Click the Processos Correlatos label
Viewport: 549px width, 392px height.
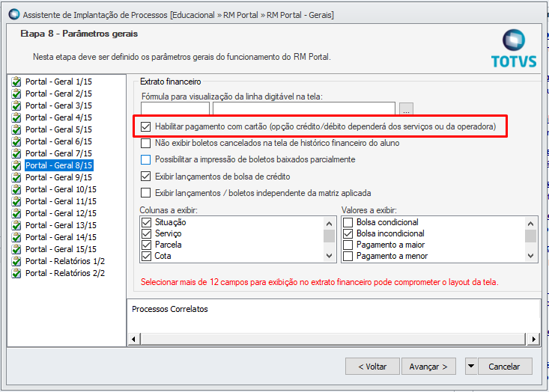pyautogui.click(x=170, y=309)
